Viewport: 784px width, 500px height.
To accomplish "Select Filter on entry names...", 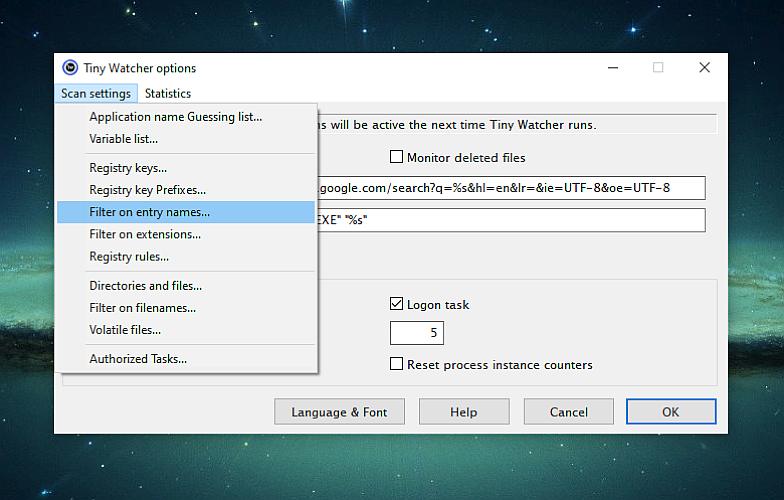I will pyautogui.click(x=186, y=212).
